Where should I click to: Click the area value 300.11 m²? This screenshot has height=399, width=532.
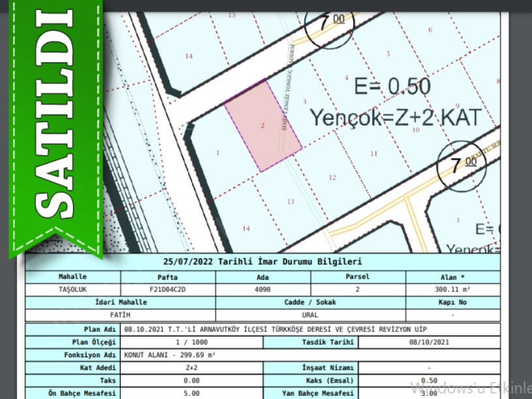coord(453,289)
